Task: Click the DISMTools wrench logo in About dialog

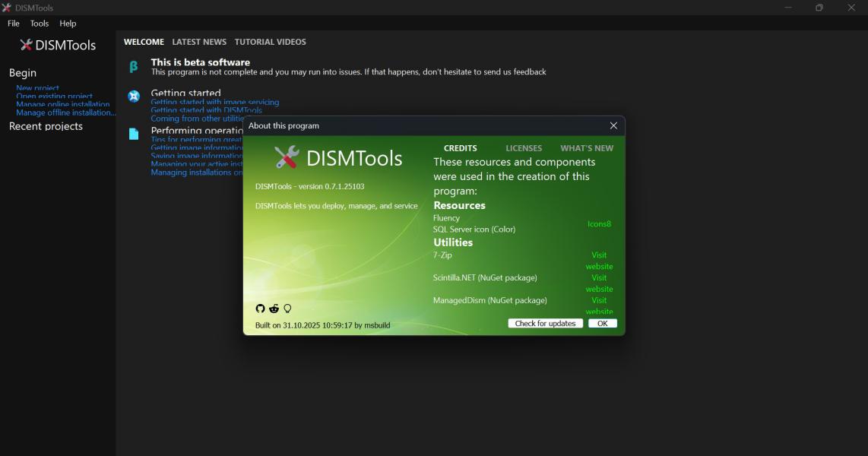Action: tap(287, 157)
